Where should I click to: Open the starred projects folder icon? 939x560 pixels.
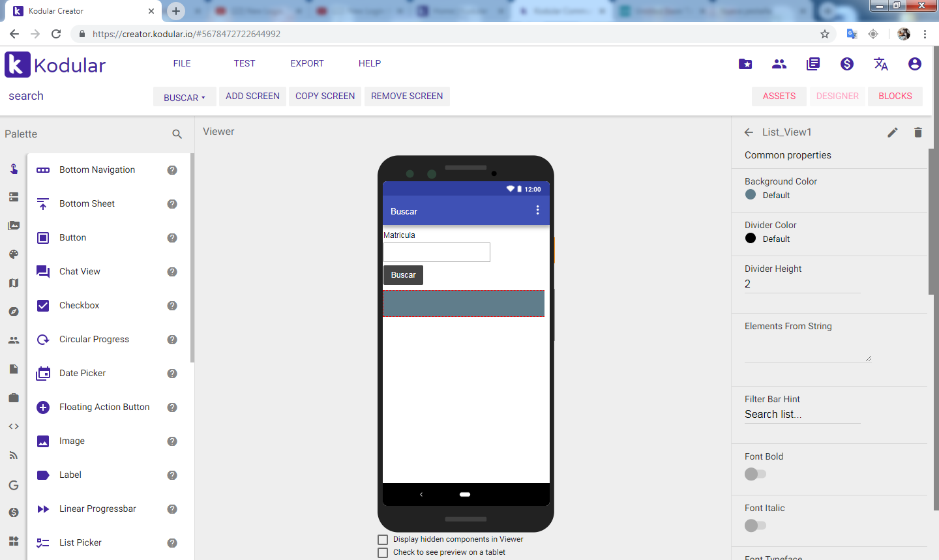click(x=745, y=64)
